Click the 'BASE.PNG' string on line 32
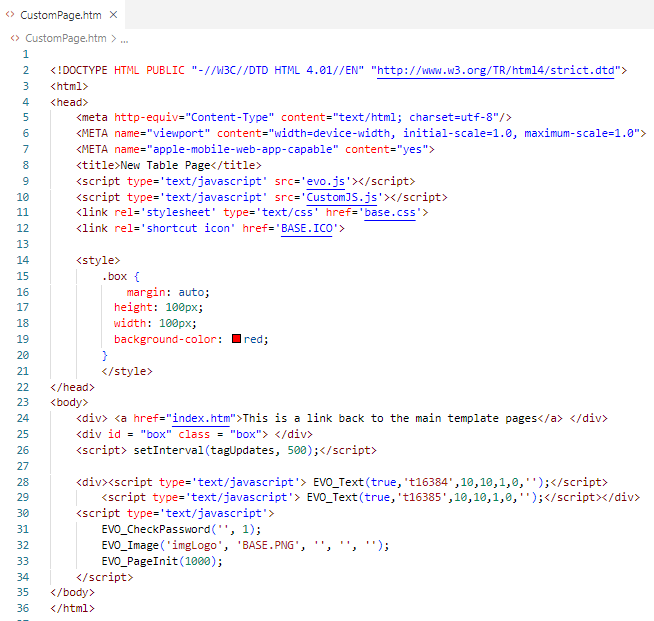Image resolution: width=654 pixels, height=621 pixels. coord(268,546)
